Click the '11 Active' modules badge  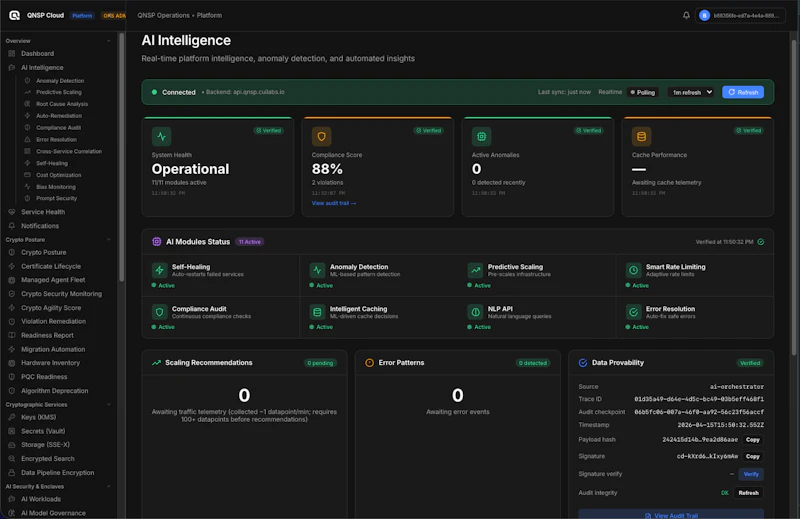click(249, 242)
